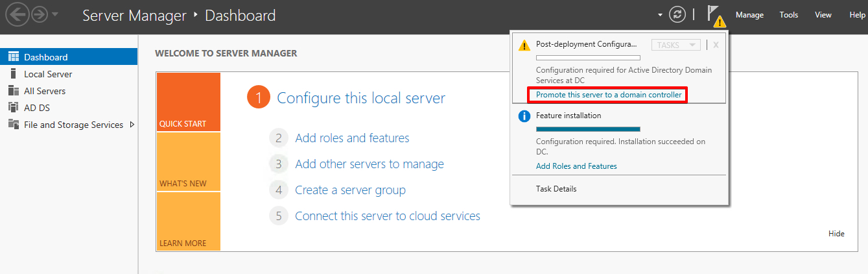868x274 pixels.
Task: Open the TASKS dropdown in notifications
Action: 675,45
